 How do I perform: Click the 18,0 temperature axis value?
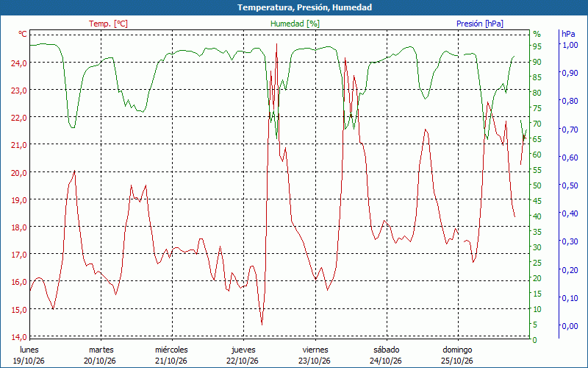[x=19, y=227]
